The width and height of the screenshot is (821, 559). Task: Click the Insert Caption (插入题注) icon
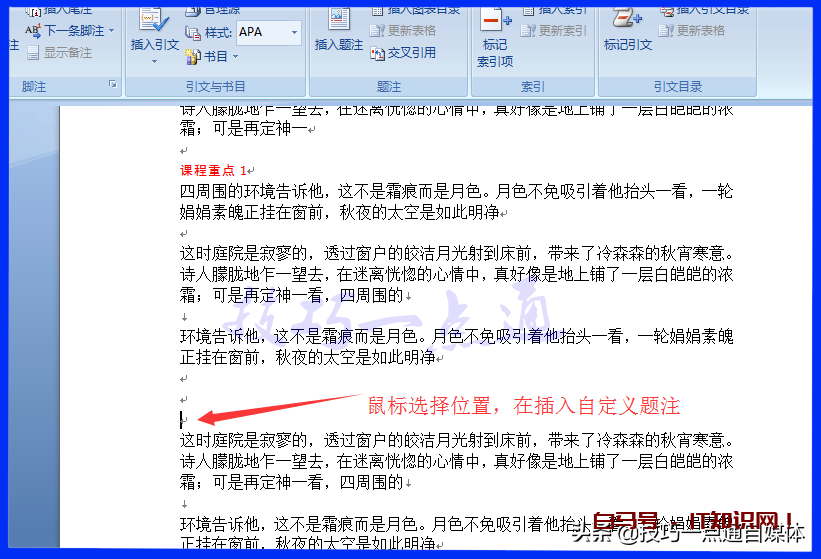339,22
